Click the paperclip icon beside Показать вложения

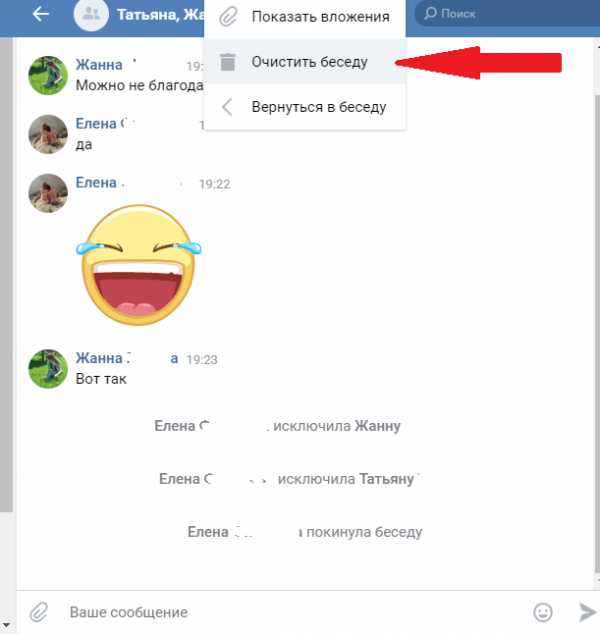click(228, 17)
